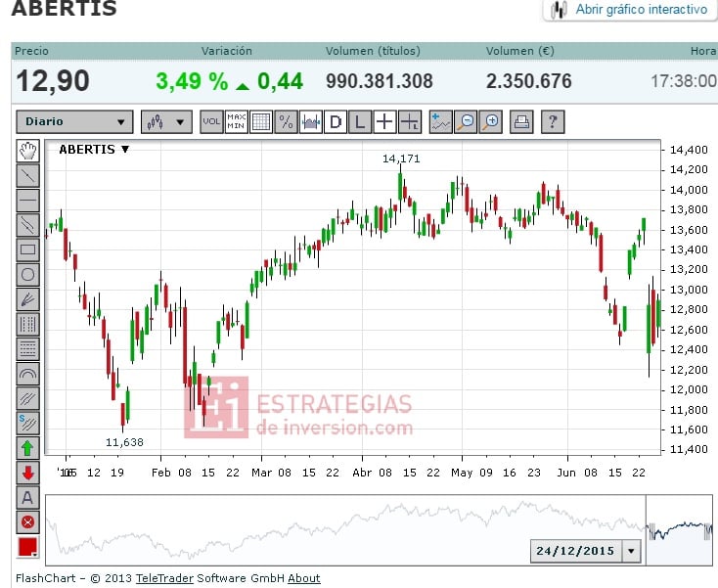Pick the circle drawing tool
The height and width of the screenshot is (588, 718).
click(x=28, y=275)
